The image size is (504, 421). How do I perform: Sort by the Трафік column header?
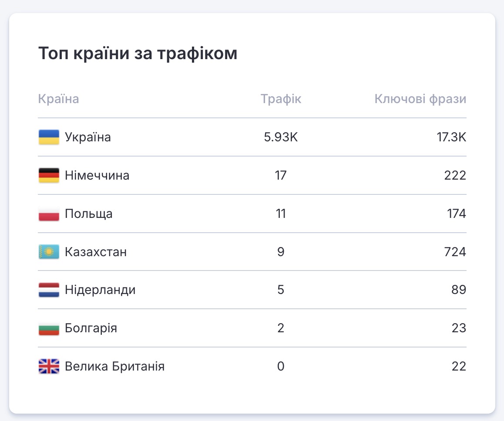tap(281, 99)
